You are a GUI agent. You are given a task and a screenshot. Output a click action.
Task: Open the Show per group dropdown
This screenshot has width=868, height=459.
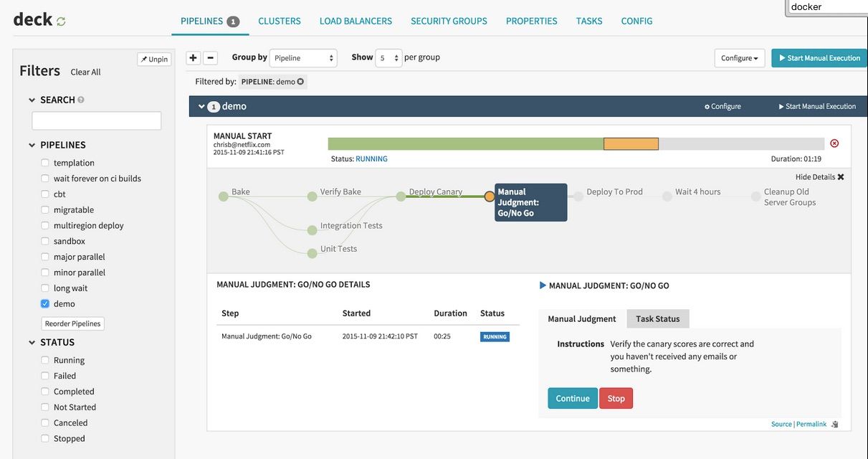(388, 58)
